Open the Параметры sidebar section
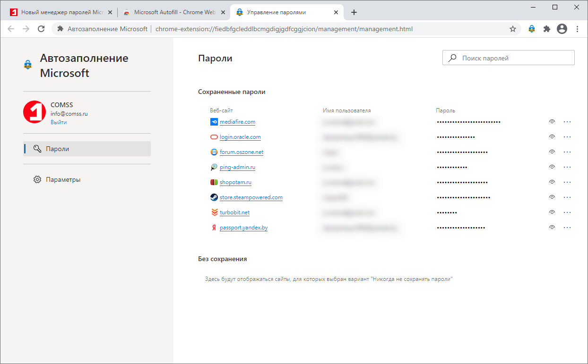588x364 pixels. pos(87,179)
